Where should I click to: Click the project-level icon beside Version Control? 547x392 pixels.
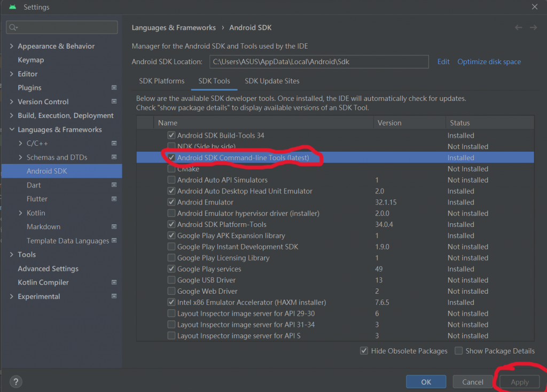coord(114,101)
